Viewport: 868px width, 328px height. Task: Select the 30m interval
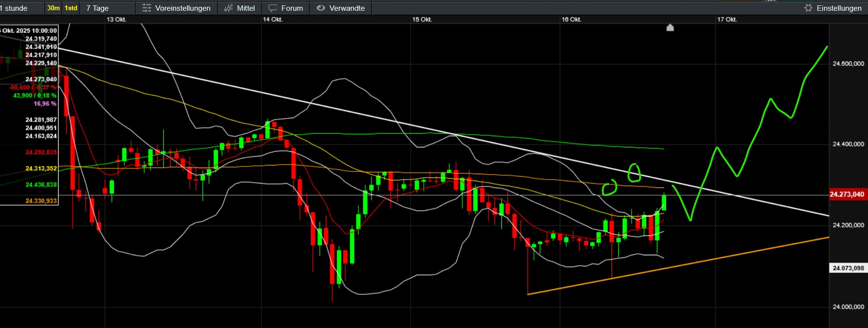(53, 8)
